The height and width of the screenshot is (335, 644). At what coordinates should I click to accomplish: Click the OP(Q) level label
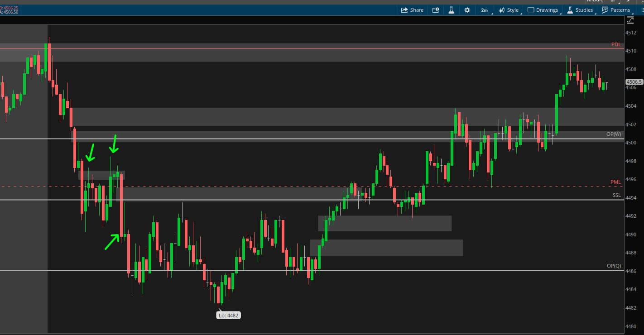(x=614, y=266)
